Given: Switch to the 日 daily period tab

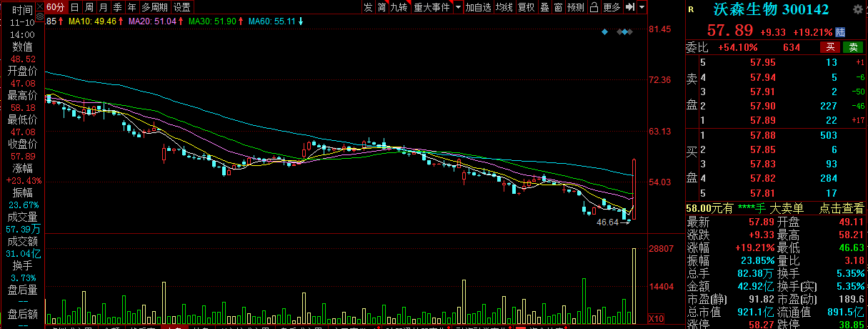Looking at the screenshot, I should click(75, 7).
